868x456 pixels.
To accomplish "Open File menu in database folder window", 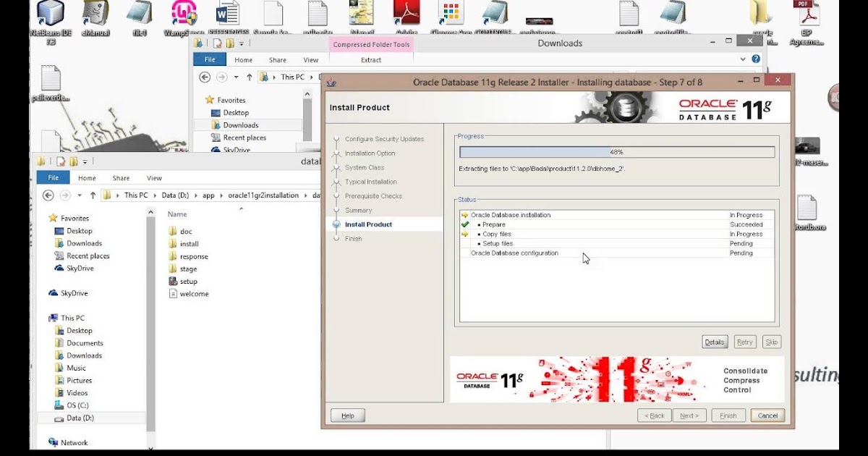I will [53, 178].
